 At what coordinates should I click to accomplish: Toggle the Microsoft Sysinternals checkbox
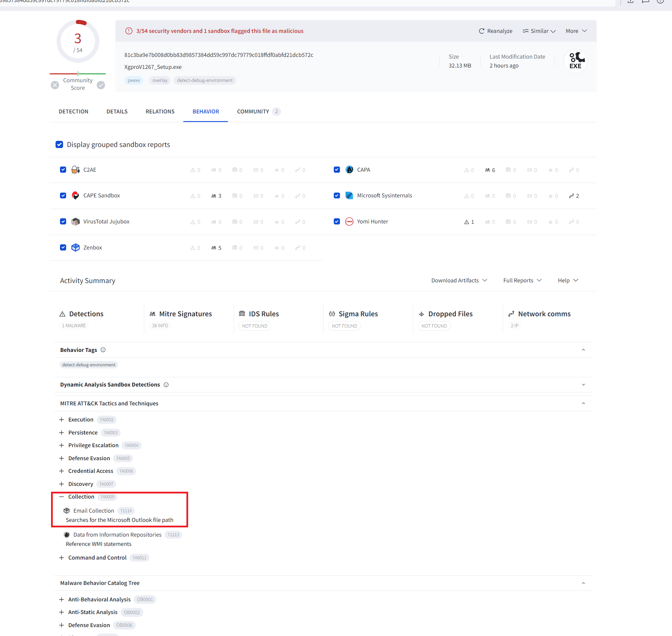point(337,195)
